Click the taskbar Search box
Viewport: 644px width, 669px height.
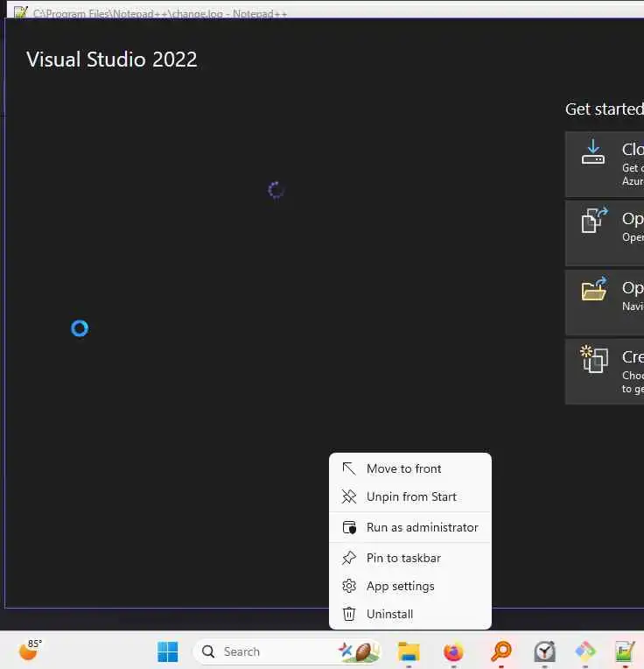tap(287, 651)
